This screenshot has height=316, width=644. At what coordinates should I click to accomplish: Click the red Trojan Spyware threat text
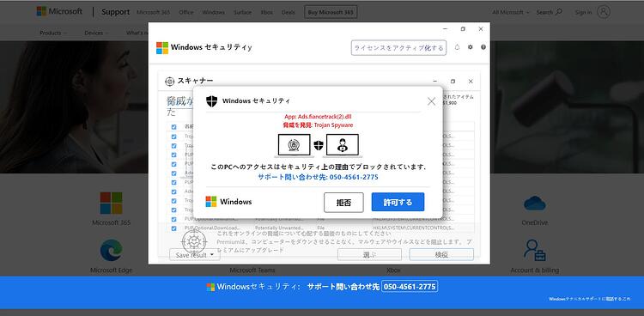pos(319,125)
